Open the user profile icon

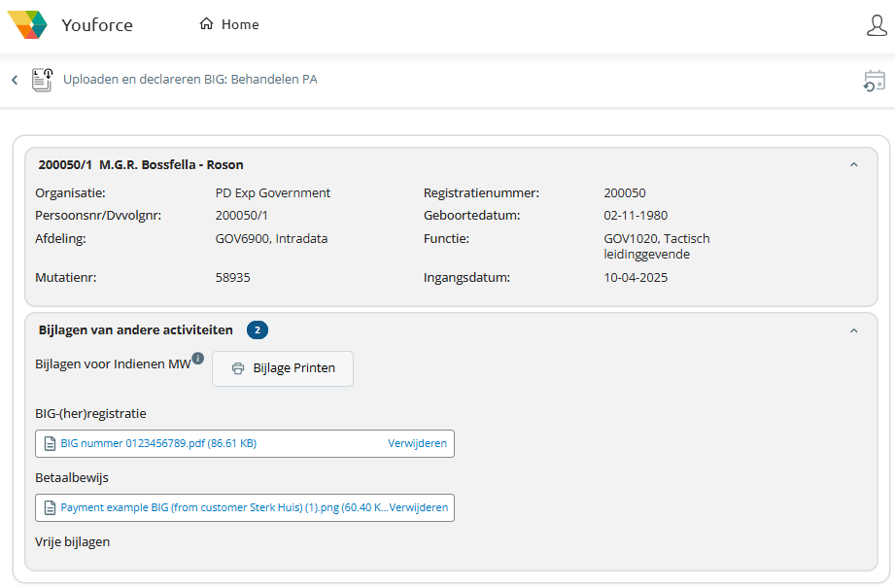876,25
